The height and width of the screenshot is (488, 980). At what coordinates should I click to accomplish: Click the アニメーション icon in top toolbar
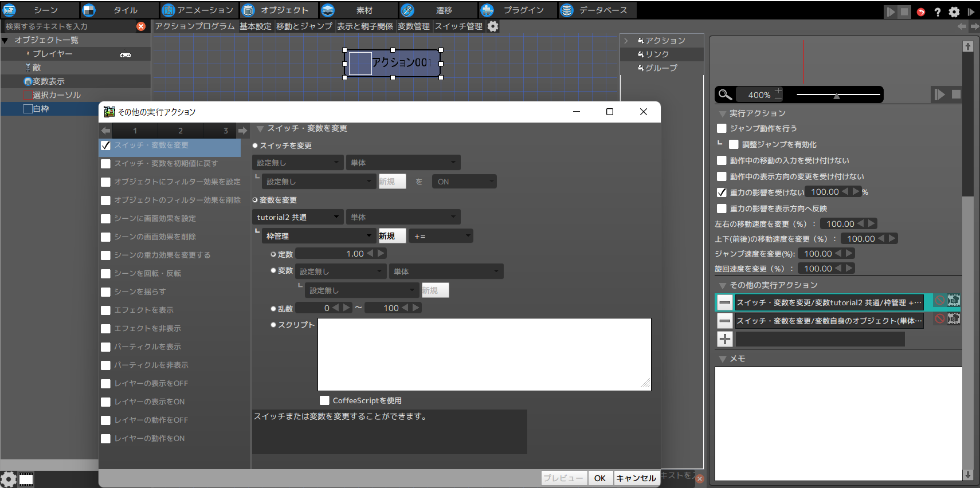[168, 10]
